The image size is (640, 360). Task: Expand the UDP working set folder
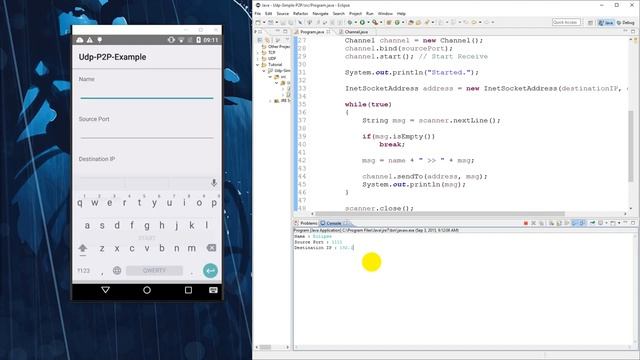[x=258, y=58]
